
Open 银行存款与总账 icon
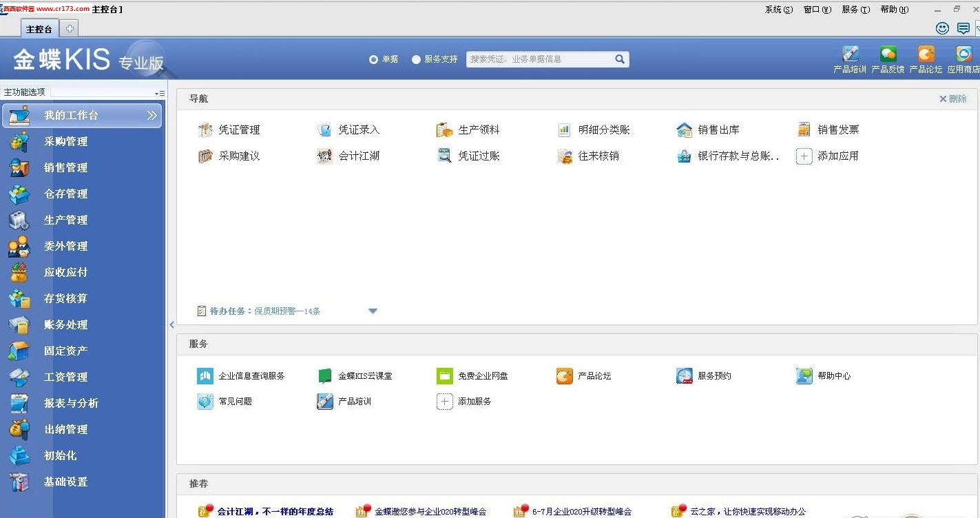(684, 156)
